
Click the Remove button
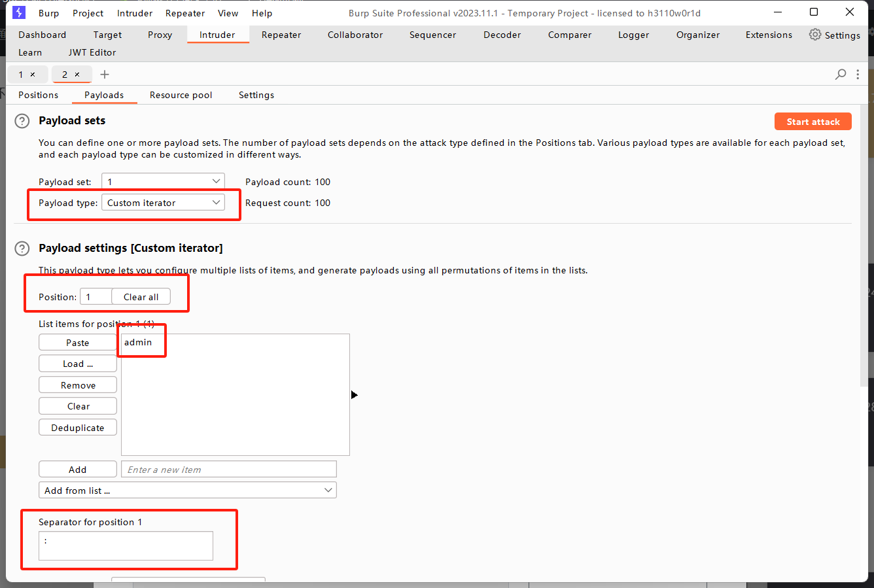coord(78,385)
